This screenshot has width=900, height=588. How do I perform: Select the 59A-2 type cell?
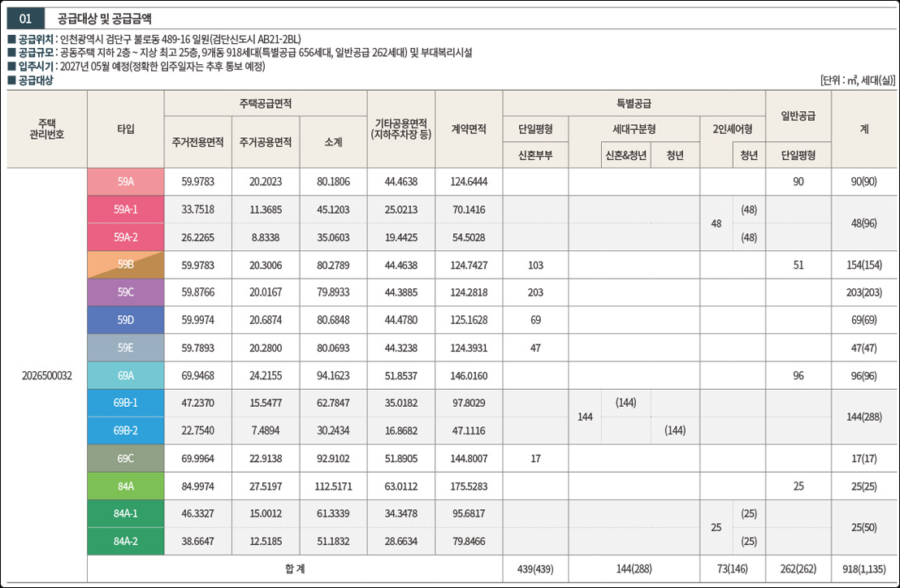pos(126,237)
